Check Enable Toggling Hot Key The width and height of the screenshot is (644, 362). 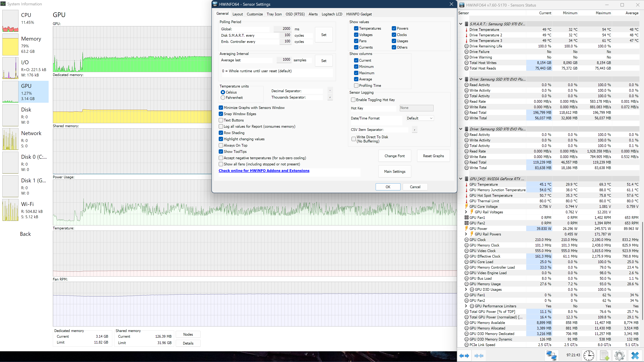(x=353, y=100)
